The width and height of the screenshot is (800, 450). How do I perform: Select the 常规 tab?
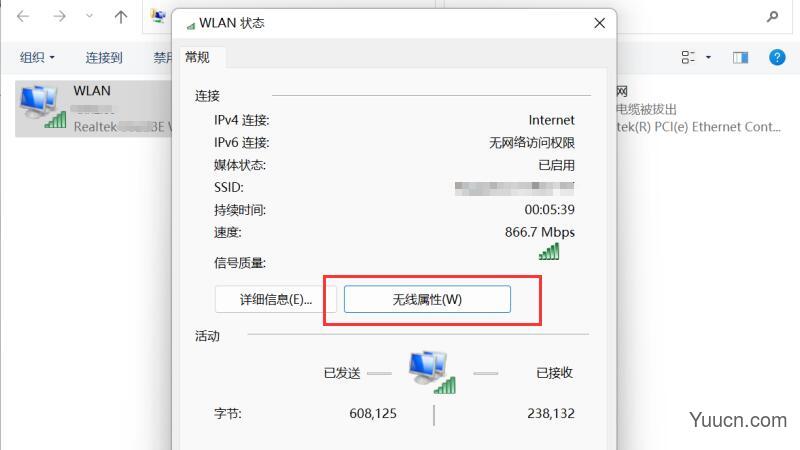pyautogui.click(x=197, y=57)
